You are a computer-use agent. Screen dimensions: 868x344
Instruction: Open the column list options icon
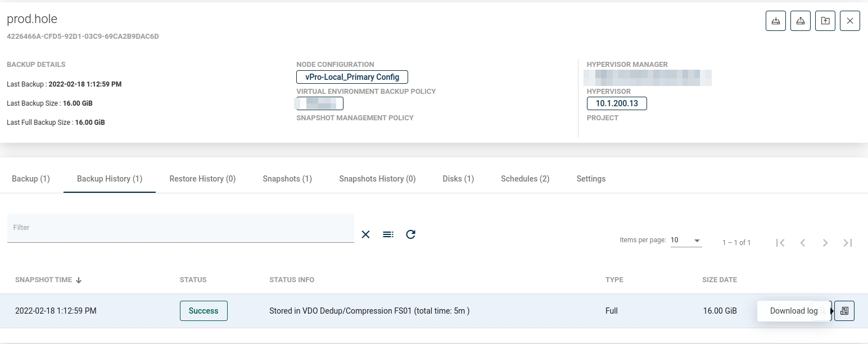coord(388,234)
